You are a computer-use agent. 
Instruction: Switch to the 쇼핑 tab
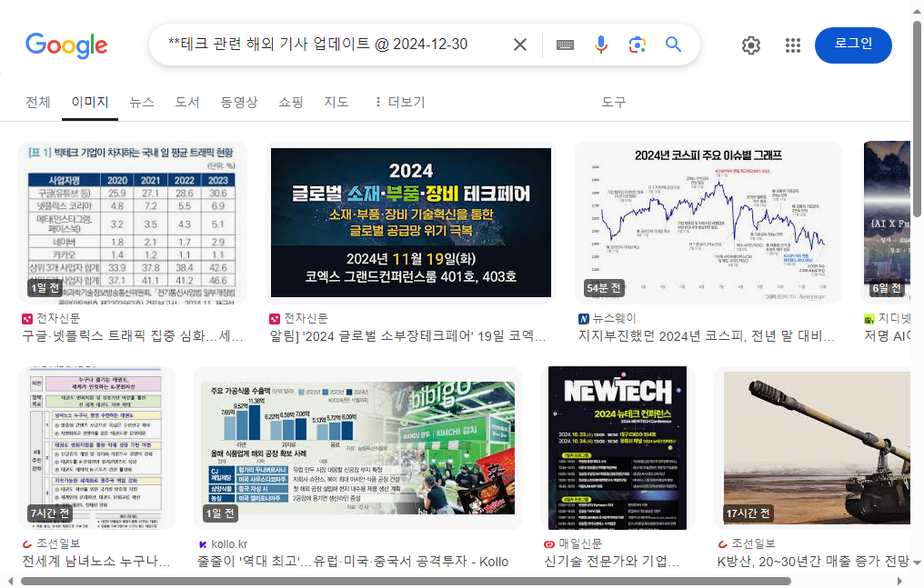290,103
